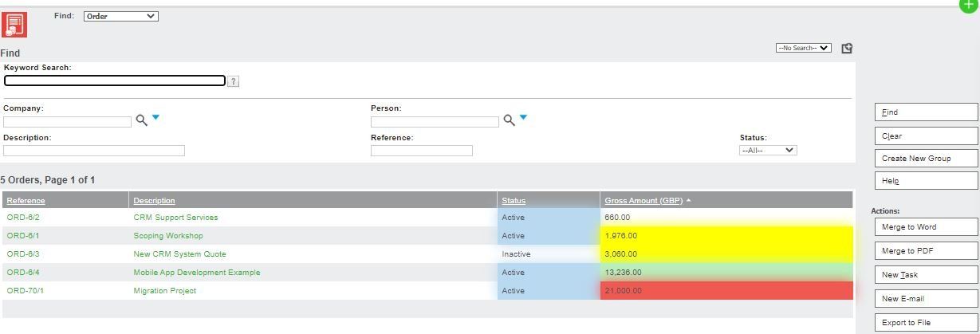Open the keyword search help question mark

click(233, 81)
